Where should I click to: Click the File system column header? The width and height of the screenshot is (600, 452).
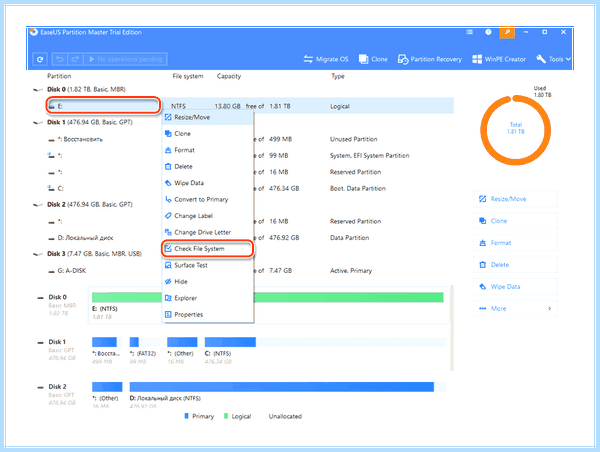point(188,76)
